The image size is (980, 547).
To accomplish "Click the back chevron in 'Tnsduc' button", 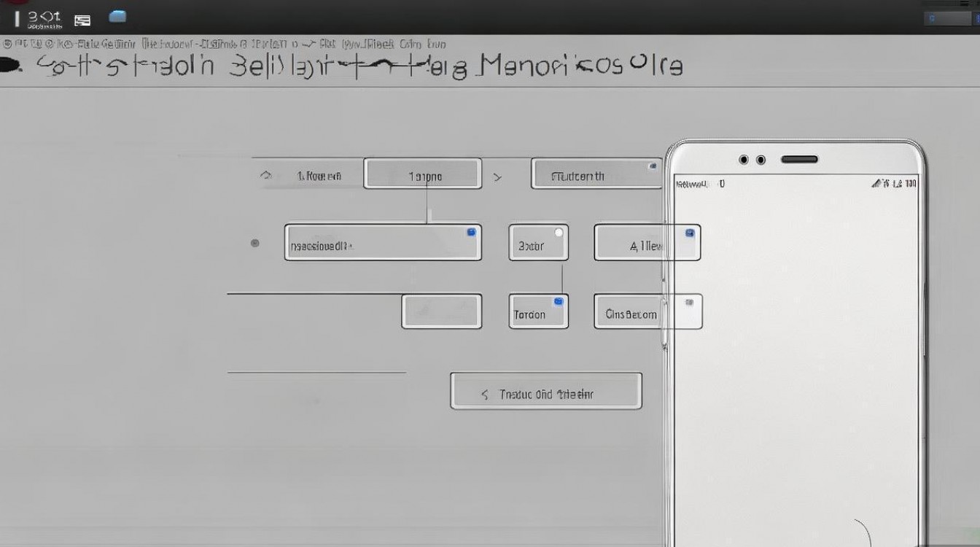I will [485, 395].
